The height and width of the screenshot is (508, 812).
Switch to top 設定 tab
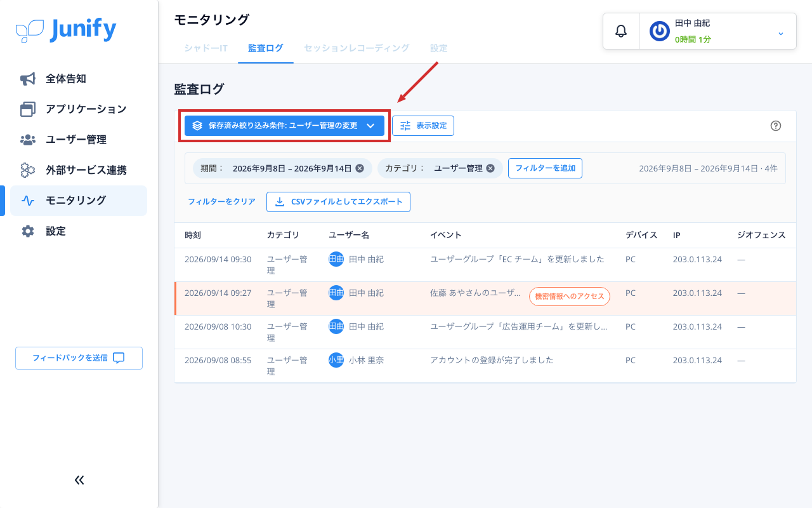pyautogui.click(x=438, y=48)
